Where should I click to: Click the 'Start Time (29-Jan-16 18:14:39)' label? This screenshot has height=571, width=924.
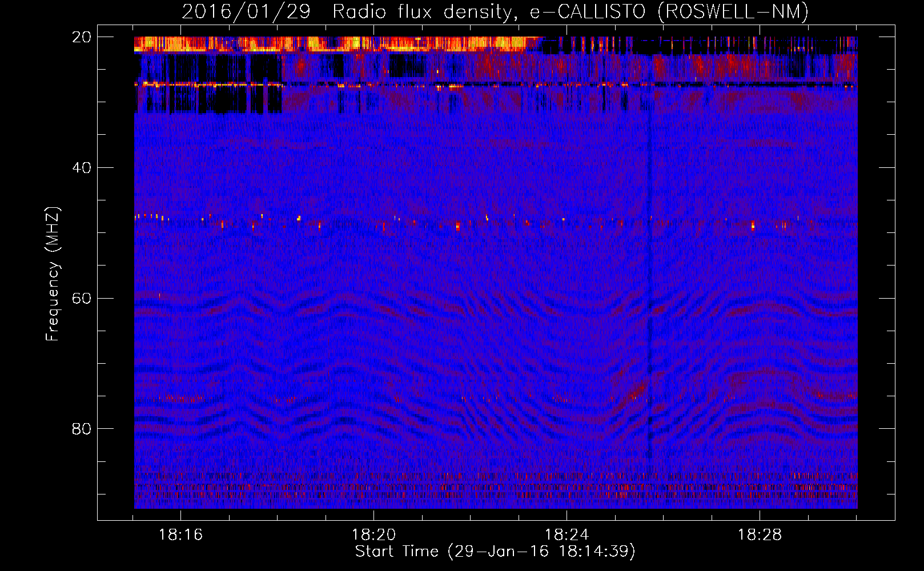tap(495, 552)
